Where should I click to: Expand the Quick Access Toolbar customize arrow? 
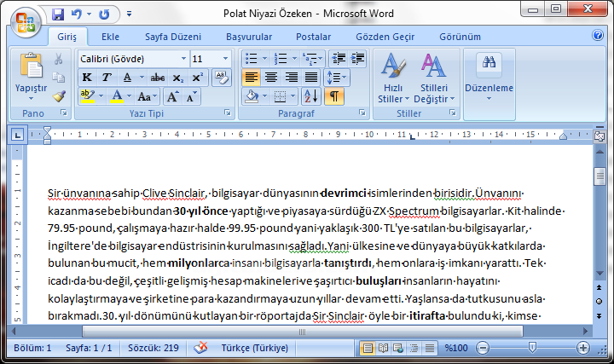click(x=130, y=14)
